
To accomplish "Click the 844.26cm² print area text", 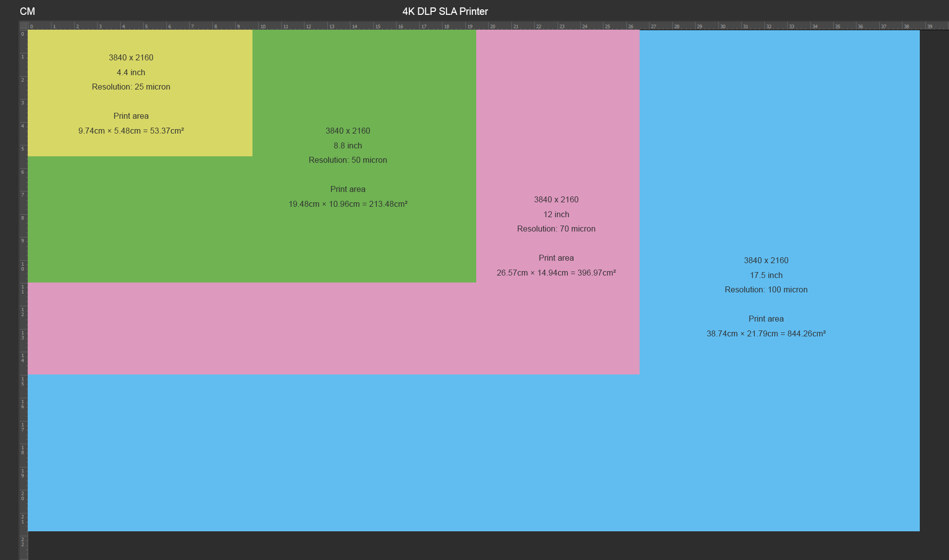I will (x=766, y=333).
